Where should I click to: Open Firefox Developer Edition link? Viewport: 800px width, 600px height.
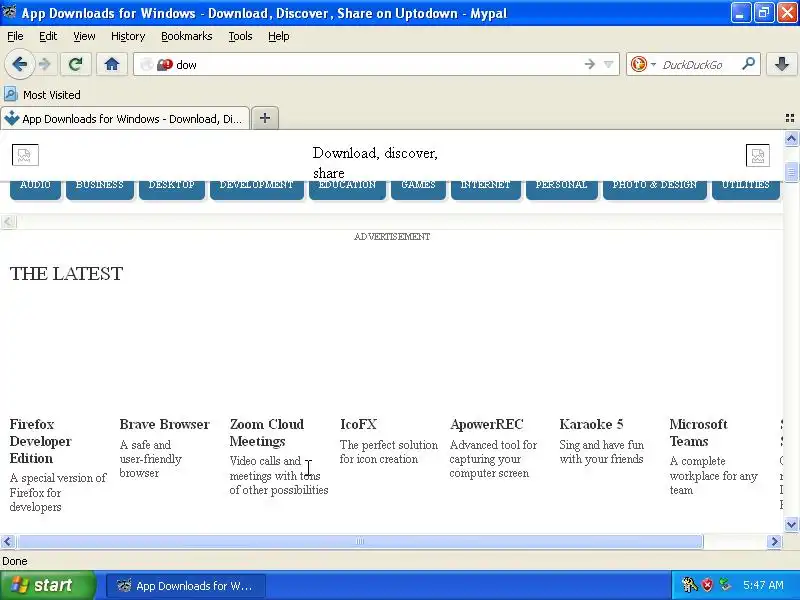(x=40, y=441)
